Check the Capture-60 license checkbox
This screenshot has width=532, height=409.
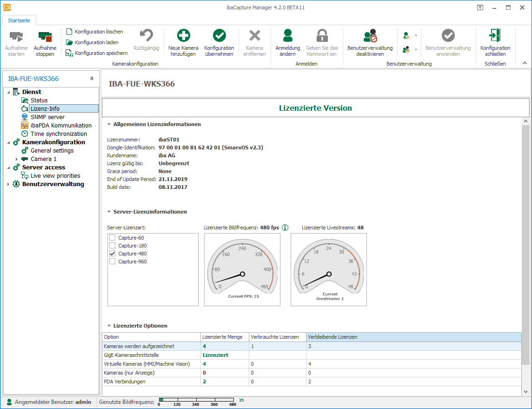(112, 238)
